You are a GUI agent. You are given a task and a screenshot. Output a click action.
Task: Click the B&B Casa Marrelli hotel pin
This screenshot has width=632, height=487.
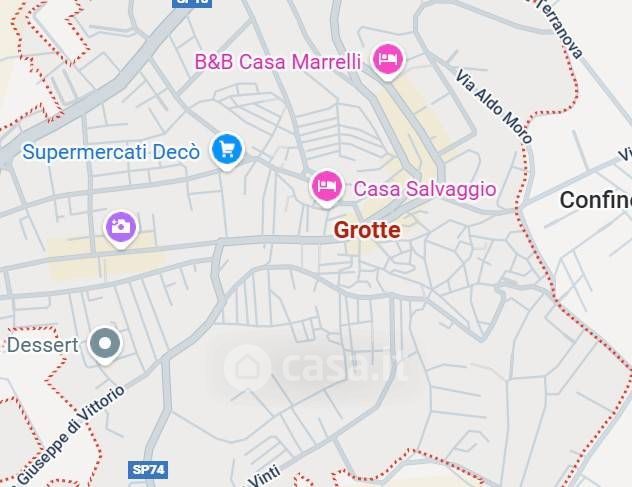(387, 60)
